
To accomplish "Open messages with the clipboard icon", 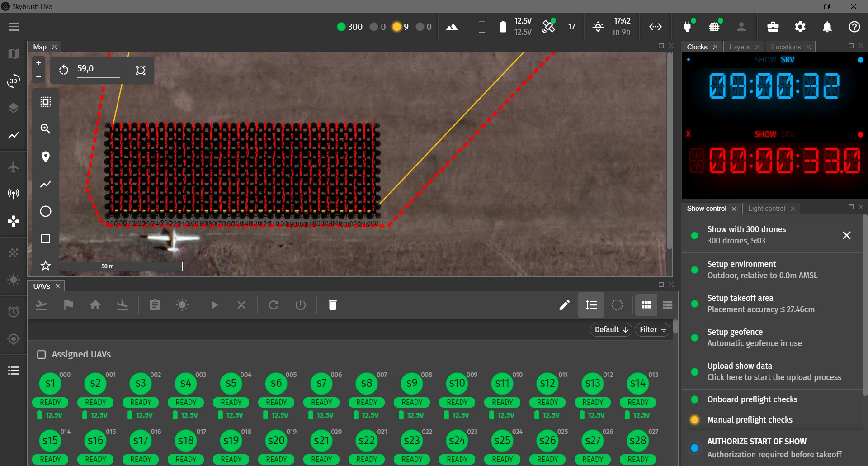I will click(155, 305).
